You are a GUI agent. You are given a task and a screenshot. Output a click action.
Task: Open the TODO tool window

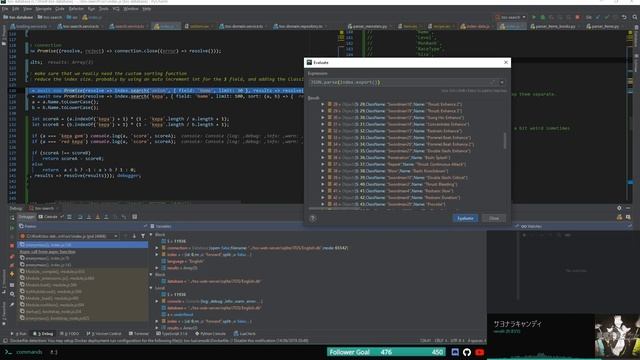tap(69, 333)
